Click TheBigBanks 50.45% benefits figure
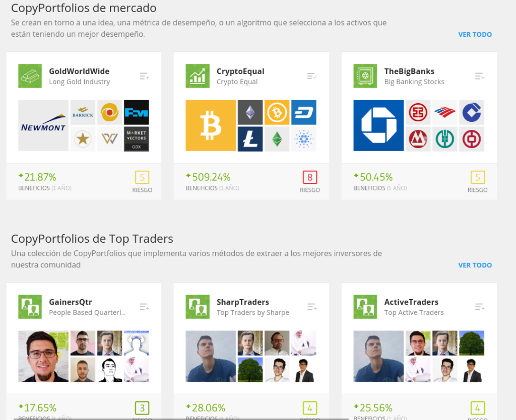This screenshot has height=420, width=516. (x=373, y=177)
